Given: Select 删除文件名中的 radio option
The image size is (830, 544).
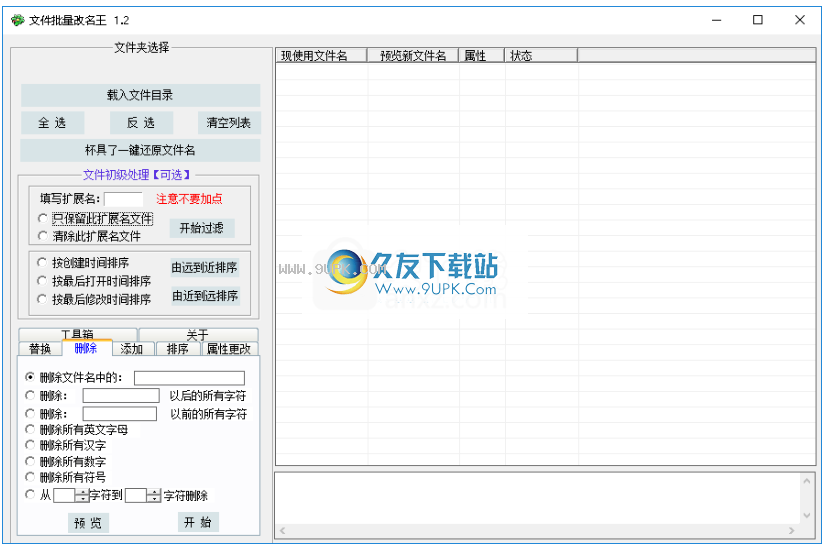Looking at the screenshot, I should (75, 377).
